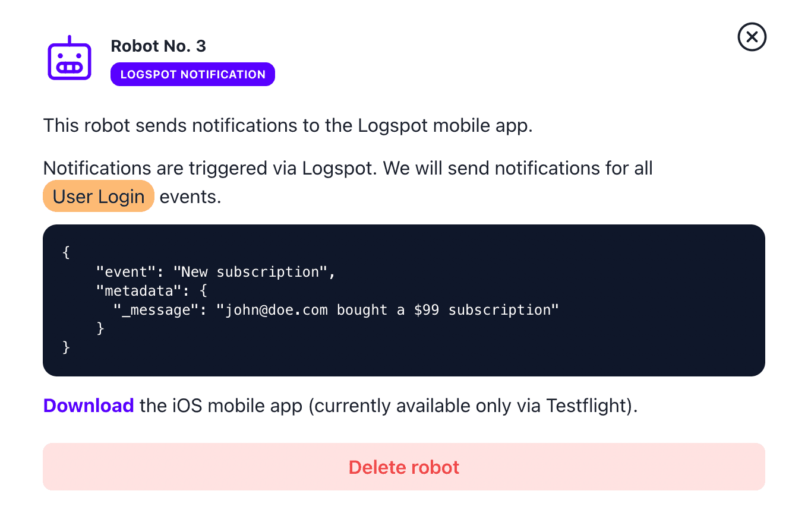
Task: Click the "event" key in JSON snippet
Action: 126,272
